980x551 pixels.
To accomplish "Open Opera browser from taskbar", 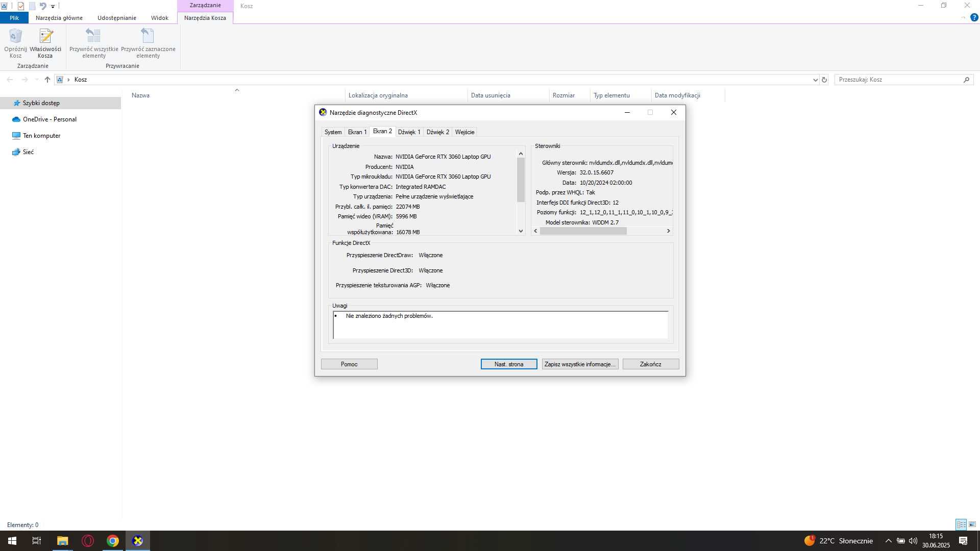I will [88, 541].
